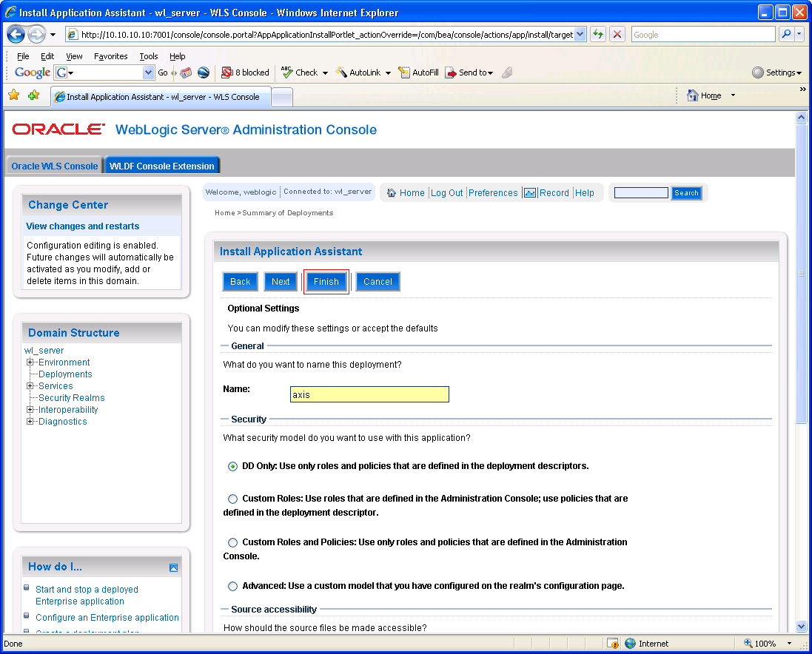Expand the Services tree node
Viewport: 812px width, 654px height.
point(30,386)
